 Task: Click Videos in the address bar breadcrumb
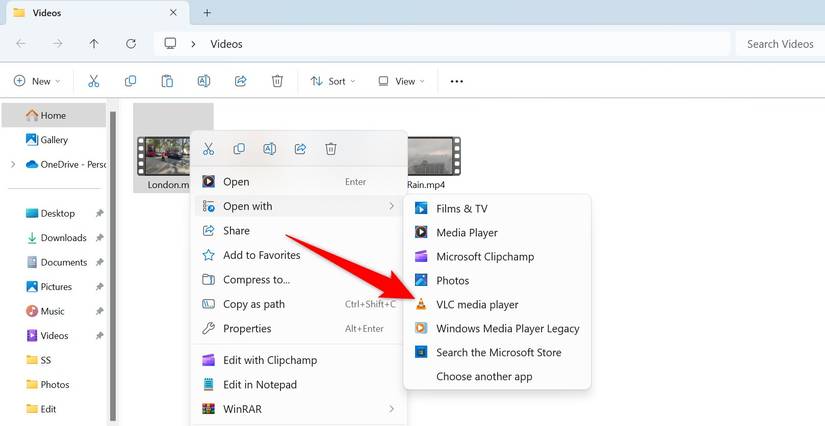226,44
